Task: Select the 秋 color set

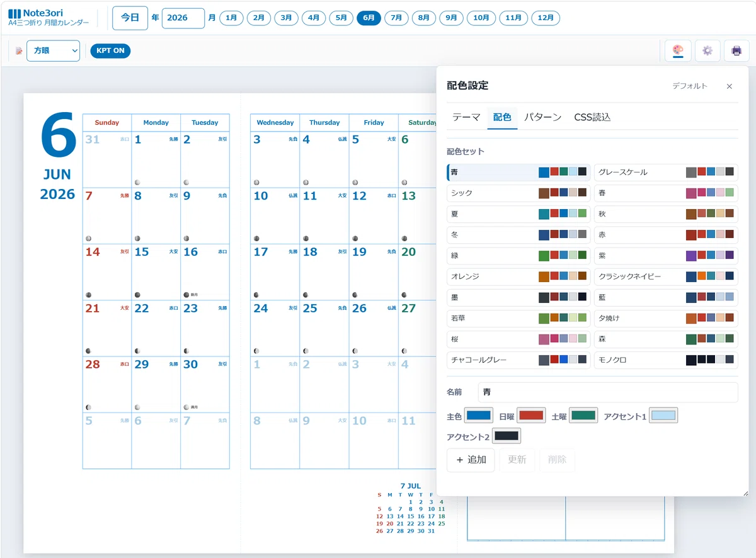Action: (x=666, y=214)
